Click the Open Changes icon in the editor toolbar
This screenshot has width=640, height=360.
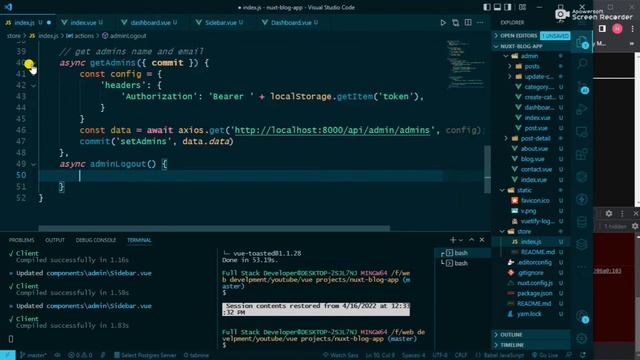pyautogui.click(x=456, y=23)
